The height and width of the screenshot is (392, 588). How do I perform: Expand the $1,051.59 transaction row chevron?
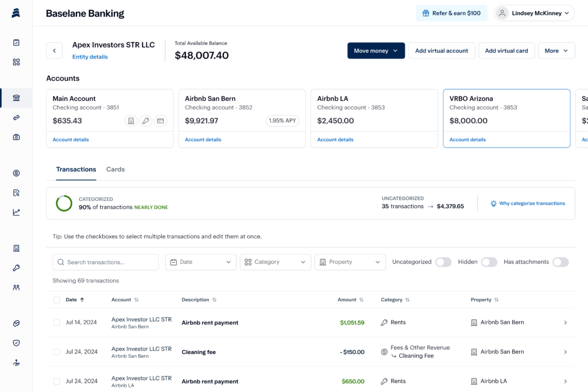[x=565, y=323]
